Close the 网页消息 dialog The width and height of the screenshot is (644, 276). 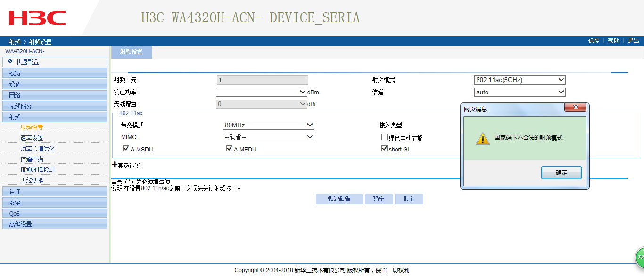click(575, 108)
